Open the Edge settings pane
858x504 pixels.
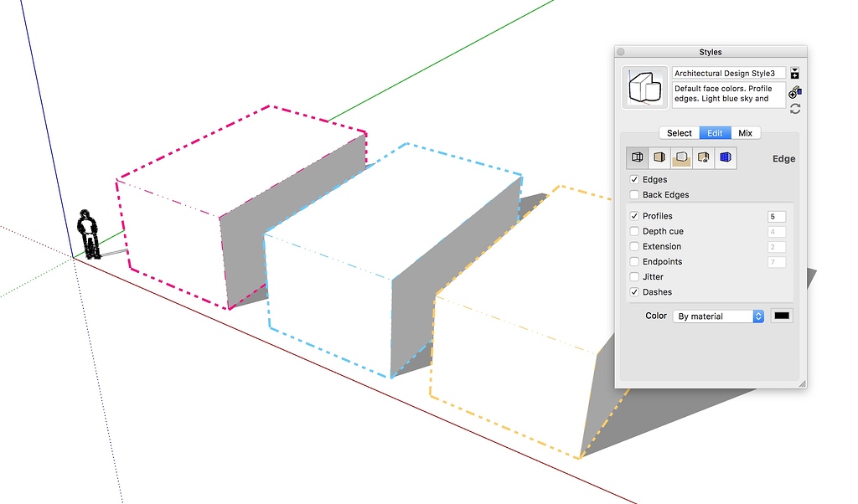coord(637,157)
